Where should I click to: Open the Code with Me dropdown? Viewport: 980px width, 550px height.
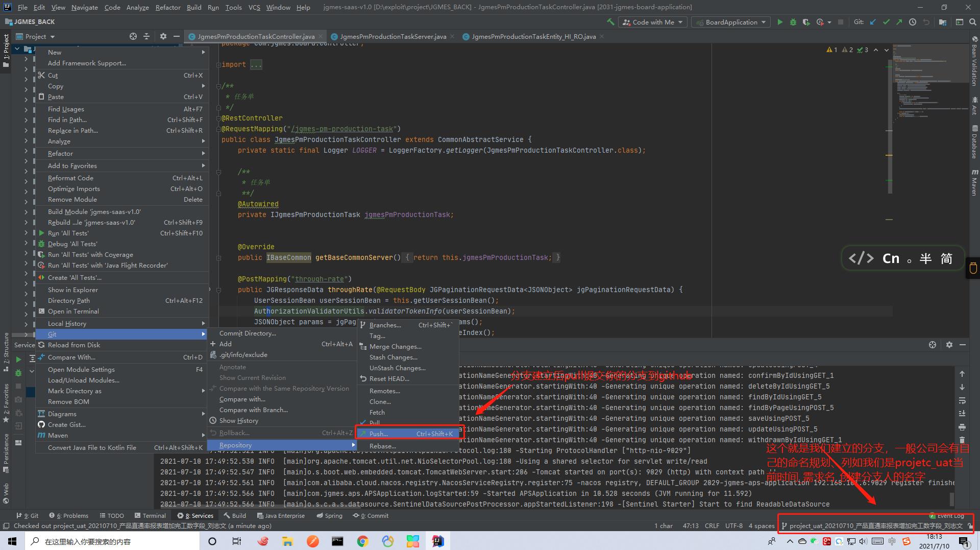[653, 22]
